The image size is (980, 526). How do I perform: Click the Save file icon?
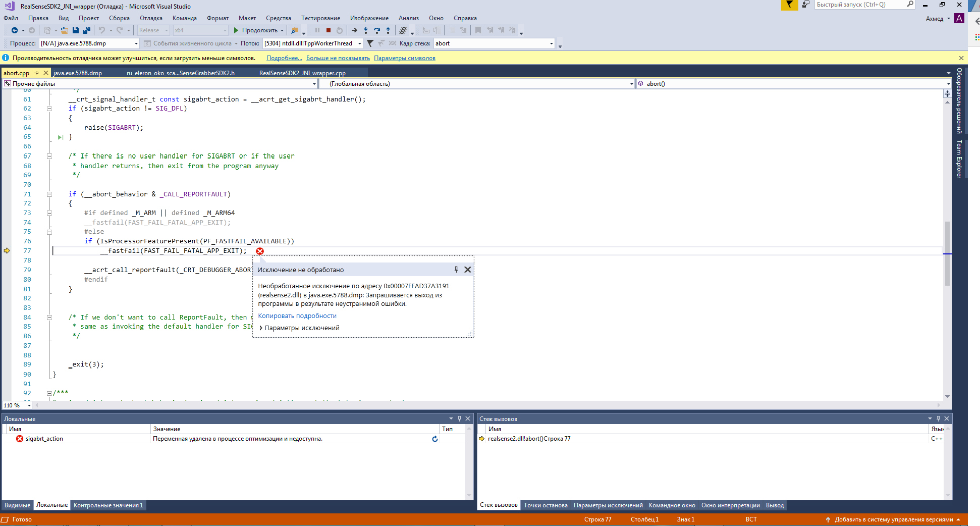click(76, 30)
